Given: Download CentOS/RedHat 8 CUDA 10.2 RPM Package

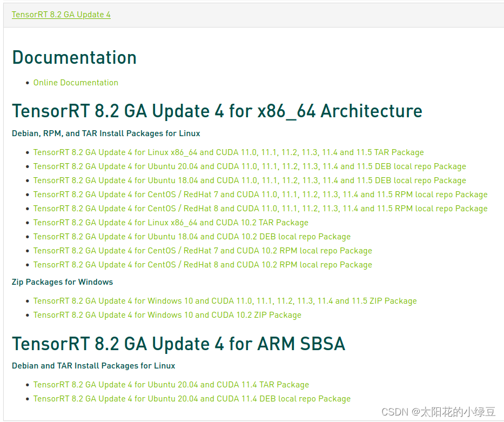Looking at the screenshot, I should [x=203, y=265].
